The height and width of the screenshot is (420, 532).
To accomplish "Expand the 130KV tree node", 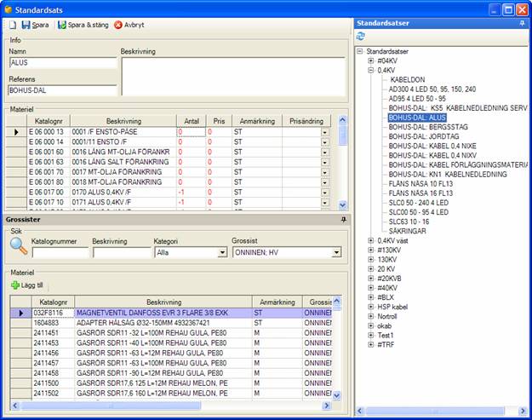I will (371, 260).
